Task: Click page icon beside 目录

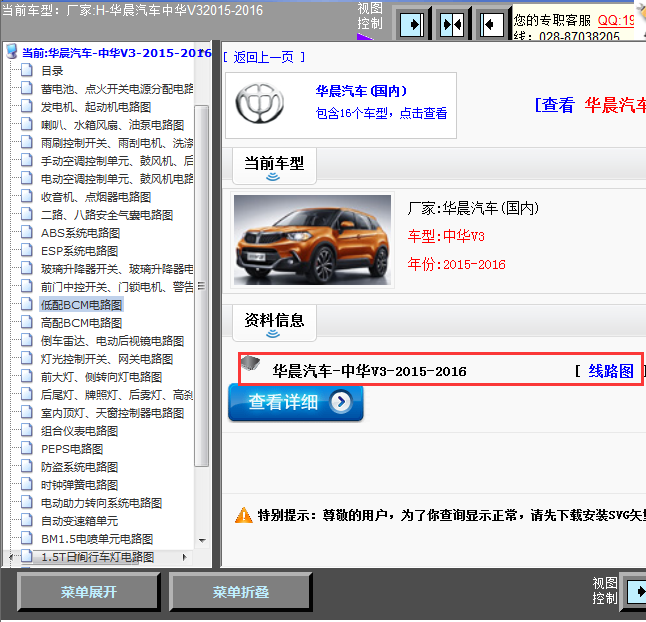Action: 27,70
